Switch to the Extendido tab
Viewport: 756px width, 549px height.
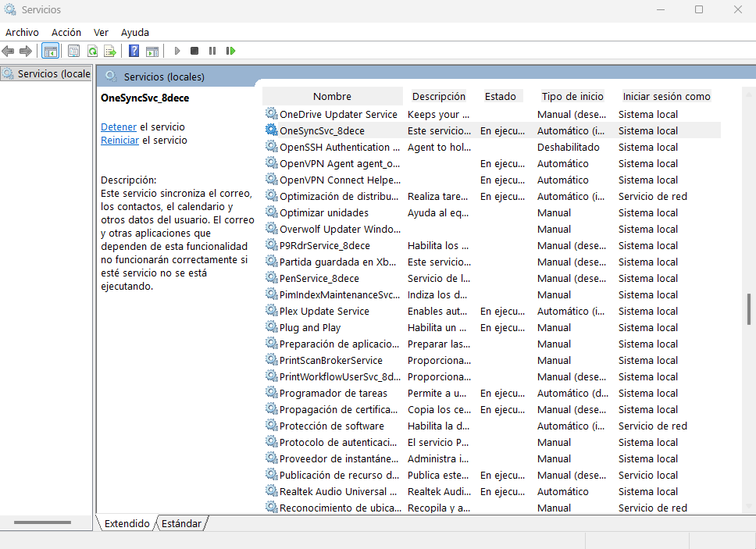click(127, 523)
